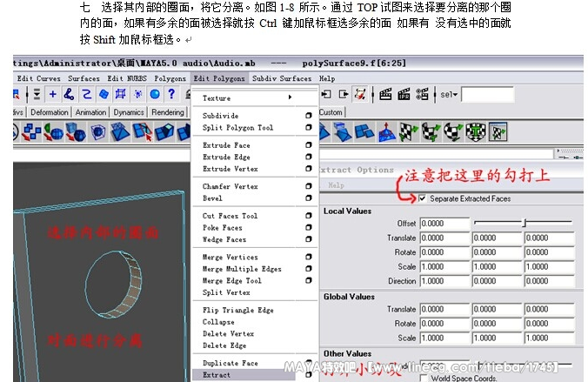Open option box for Cut Faces Tool
588x382 pixels.
pos(308,216)
